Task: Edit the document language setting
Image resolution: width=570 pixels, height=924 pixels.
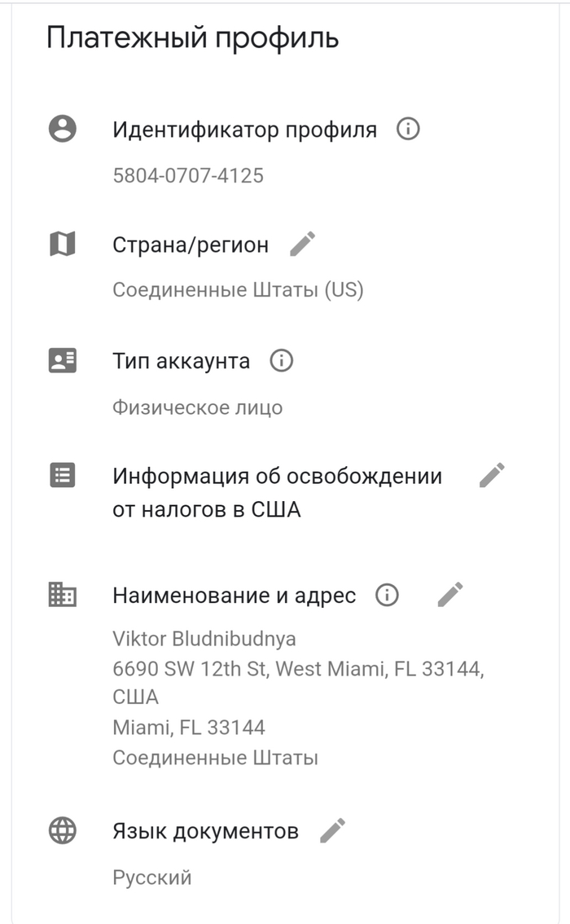Action: [332, 831]
